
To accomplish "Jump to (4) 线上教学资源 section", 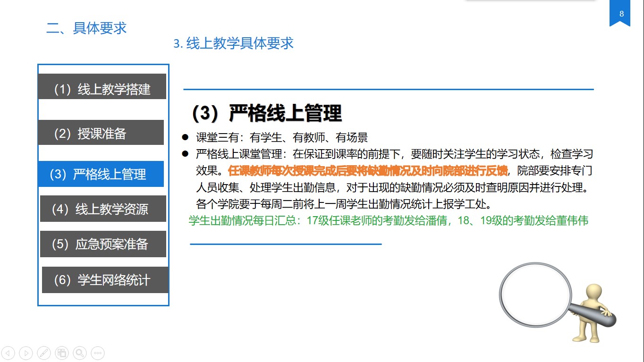I will click(103, 209).
